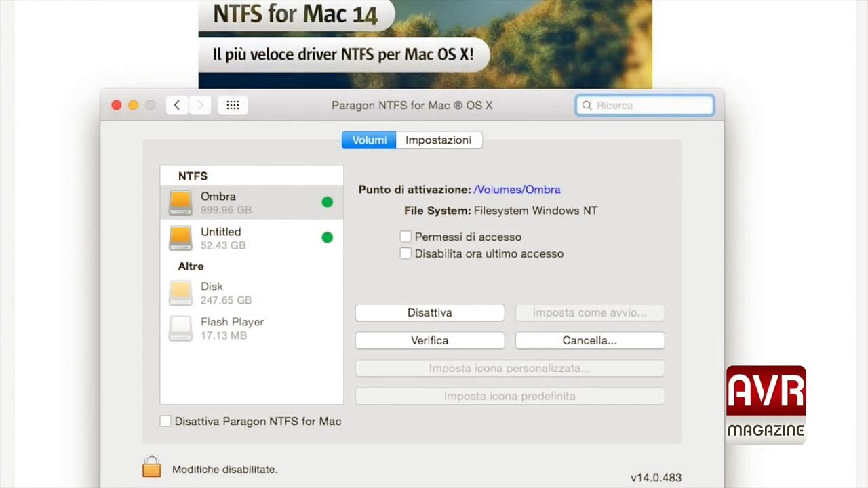Go back with the left chevron
The height and width of the screenshot is (488, 868).
click(177, 105)
